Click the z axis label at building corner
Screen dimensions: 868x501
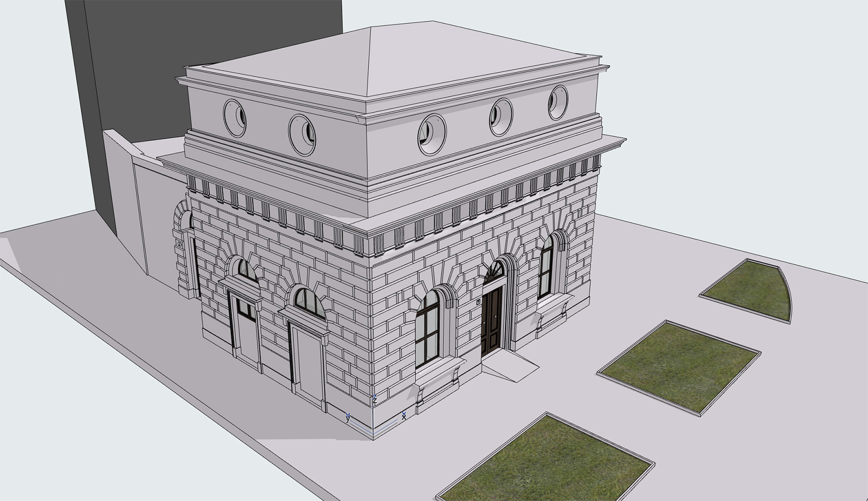tap(374, 398)
